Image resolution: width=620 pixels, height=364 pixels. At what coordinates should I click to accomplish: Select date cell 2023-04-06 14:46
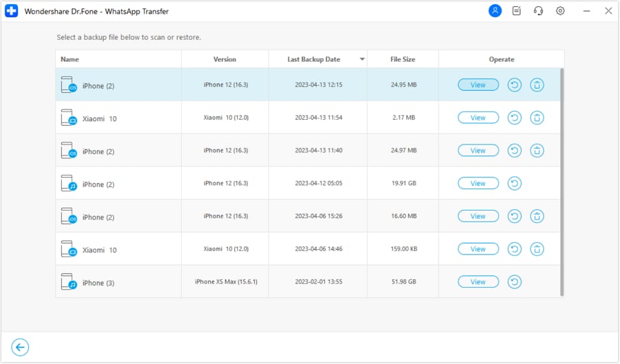[318, 248]
